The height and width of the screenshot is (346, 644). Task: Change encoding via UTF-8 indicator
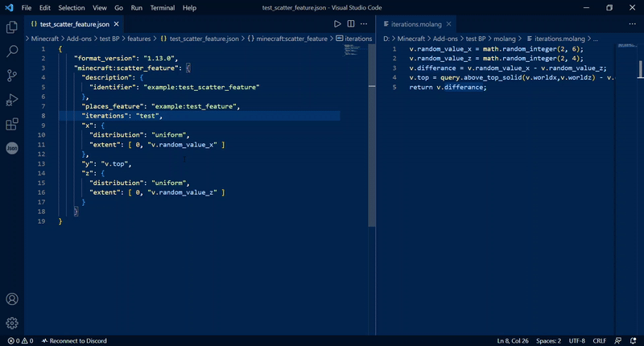click(x=576, y=340)
